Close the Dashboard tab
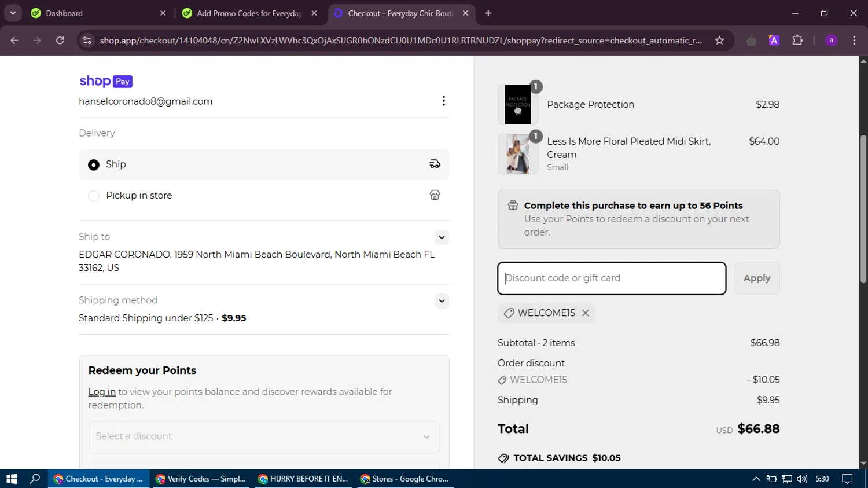 point(163,13)
